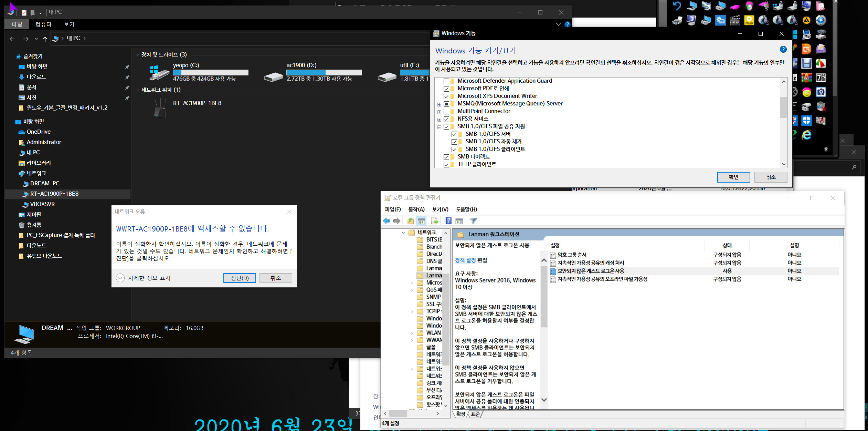The height and width of the screenshot is (431, 868).
Task: Click the blue Windows Defender shield icon in launcher
Action: (x=806, y=121)
